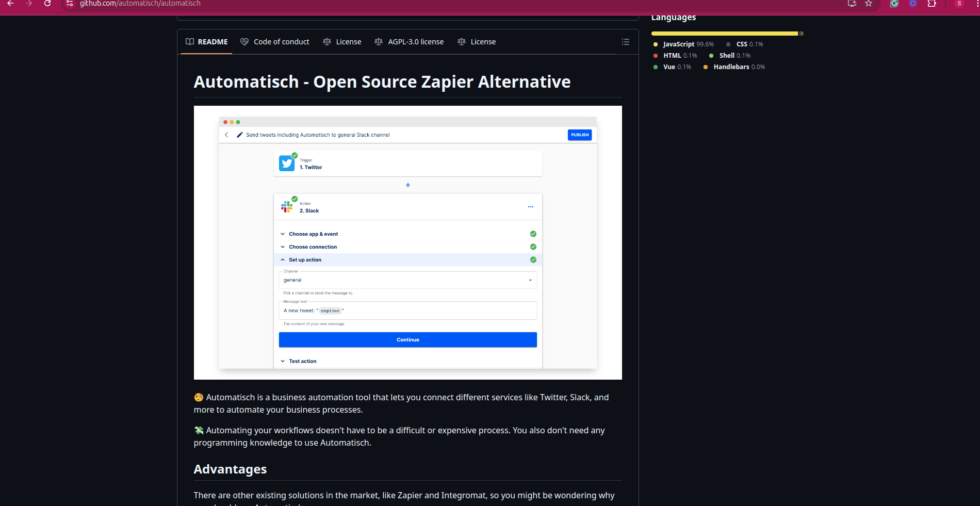This screenshot has height=506, width=980.
Task: Click the 'Languages' sidebar heading
Action: tap(674, 18)
